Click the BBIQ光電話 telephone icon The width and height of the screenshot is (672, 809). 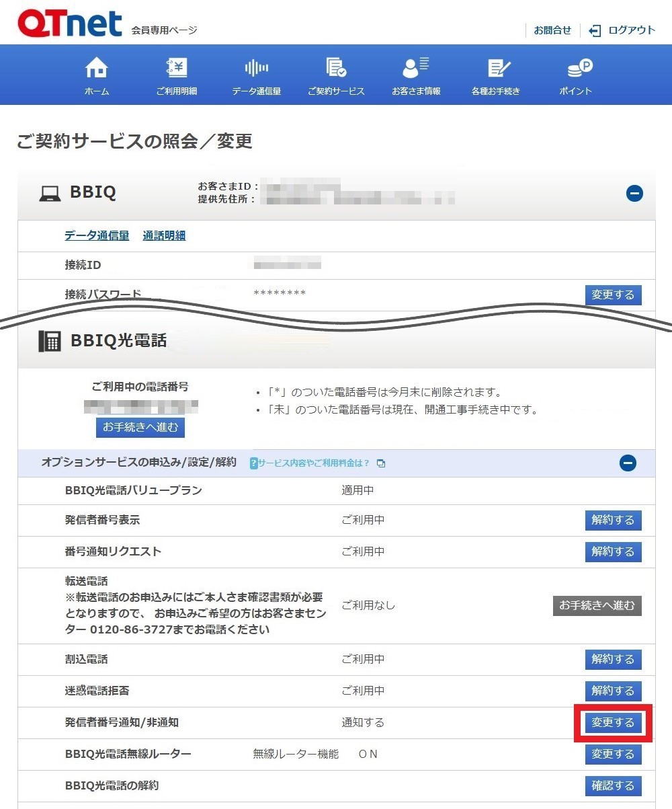pos(50,341)
